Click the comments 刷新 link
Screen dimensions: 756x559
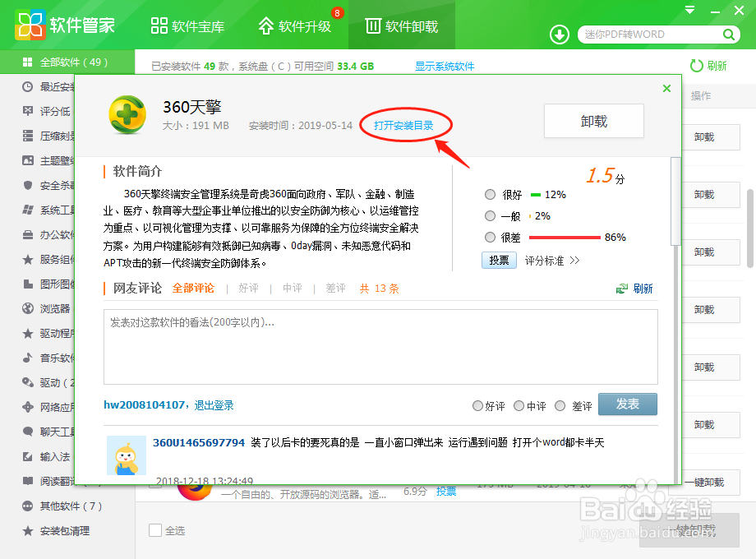[634, 289]
